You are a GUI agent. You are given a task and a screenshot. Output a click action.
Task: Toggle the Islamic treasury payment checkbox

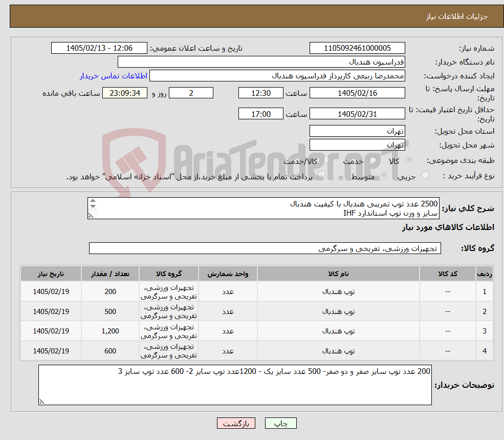coord(321,175)
